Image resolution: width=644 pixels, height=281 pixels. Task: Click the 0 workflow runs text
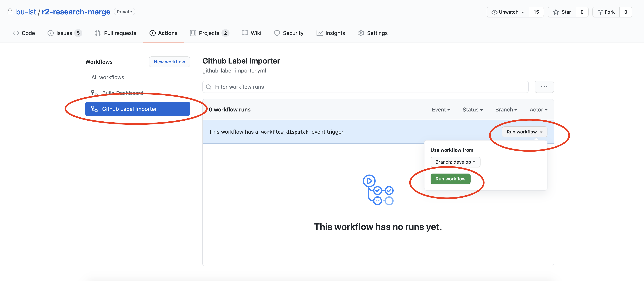pyautogui.click(x=230, y=110)
